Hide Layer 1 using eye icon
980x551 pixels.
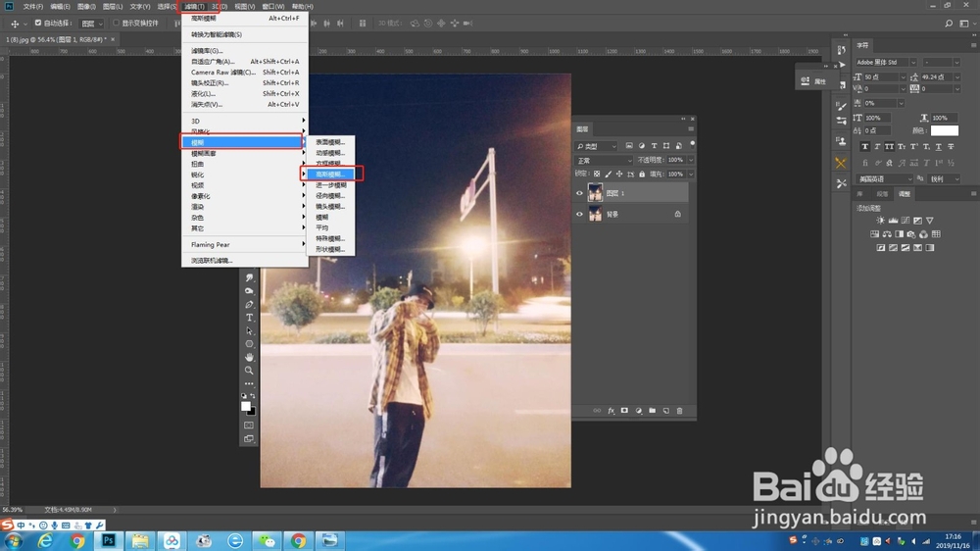[579, 193]
